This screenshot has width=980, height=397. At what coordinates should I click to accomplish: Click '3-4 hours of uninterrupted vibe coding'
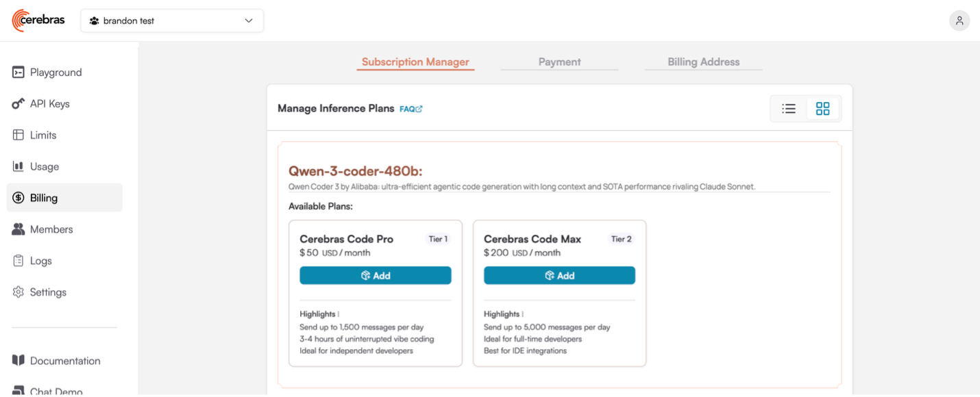367,339
